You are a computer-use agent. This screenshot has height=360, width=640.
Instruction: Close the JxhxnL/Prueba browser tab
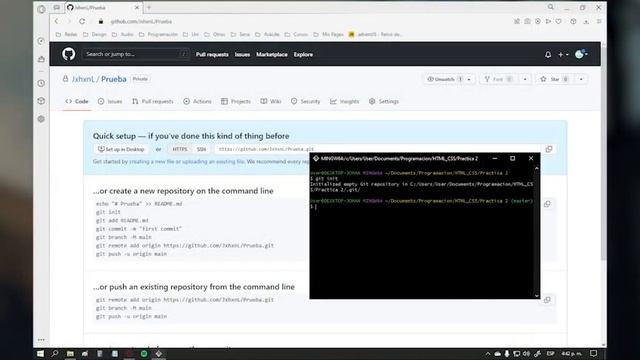tap(137, 7)
